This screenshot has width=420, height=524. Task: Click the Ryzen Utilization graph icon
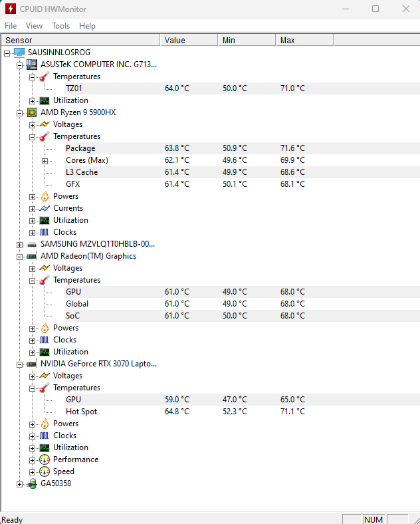tap(45, 220)
